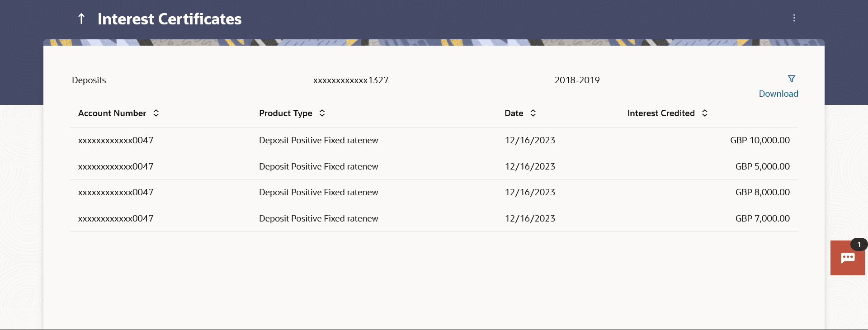Screen dimensions: 868x330
Task: Click the Interest Certificates page title
Action: coord(170,19)
